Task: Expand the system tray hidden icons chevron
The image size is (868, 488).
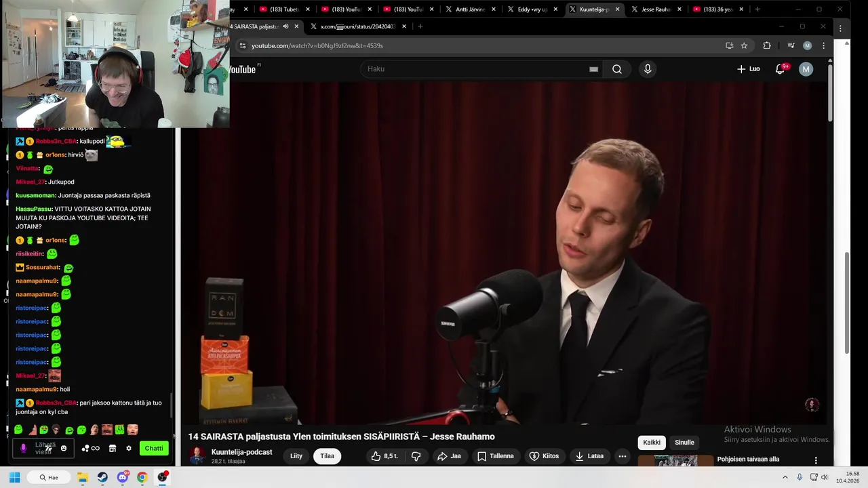Action: [x=785, y=477]
